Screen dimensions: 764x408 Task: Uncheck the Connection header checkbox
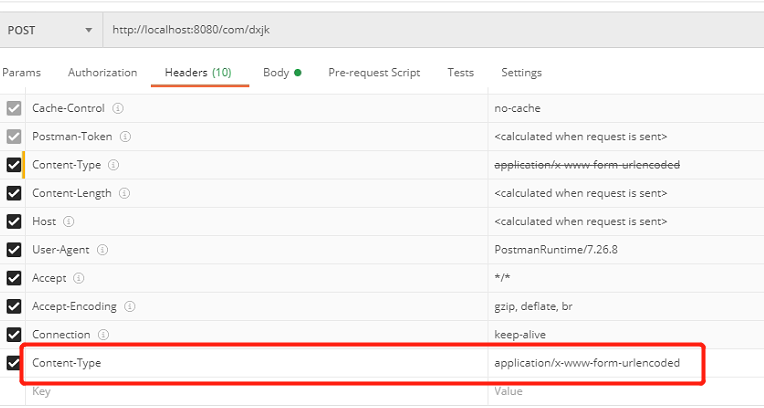[x=14, y=334]
